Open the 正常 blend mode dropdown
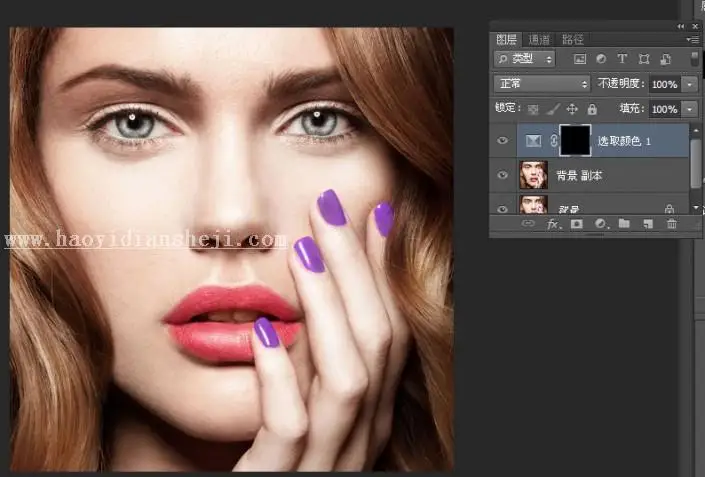705x477 pixels. [x=542, y=84]
